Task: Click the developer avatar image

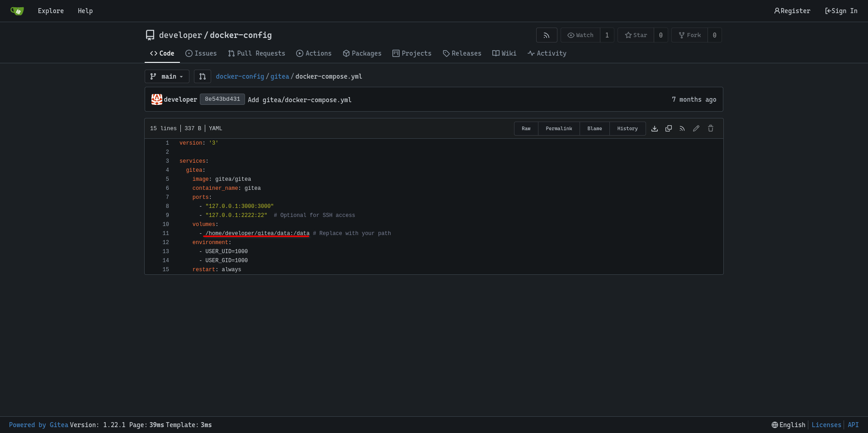Action: 156,99
